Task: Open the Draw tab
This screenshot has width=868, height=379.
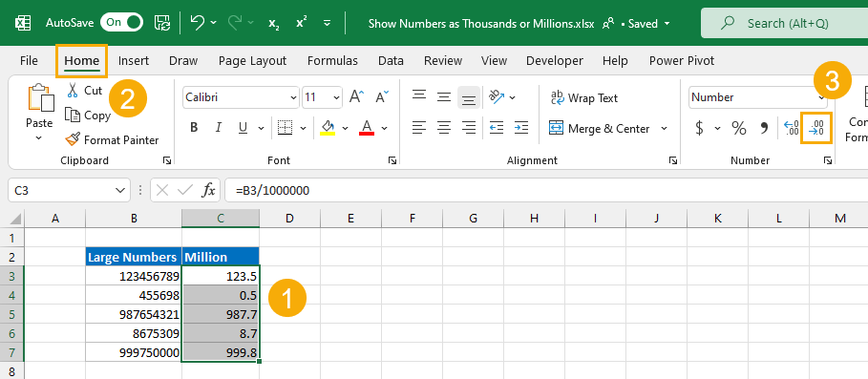Action: pyautogui.click(x=183, y=61)
